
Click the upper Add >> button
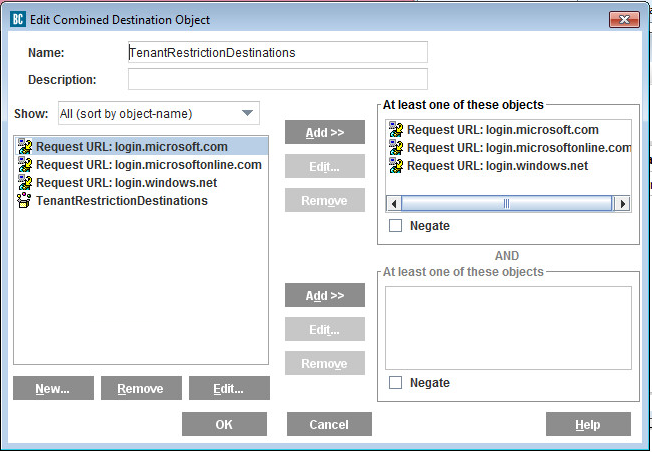pos(325,132)
